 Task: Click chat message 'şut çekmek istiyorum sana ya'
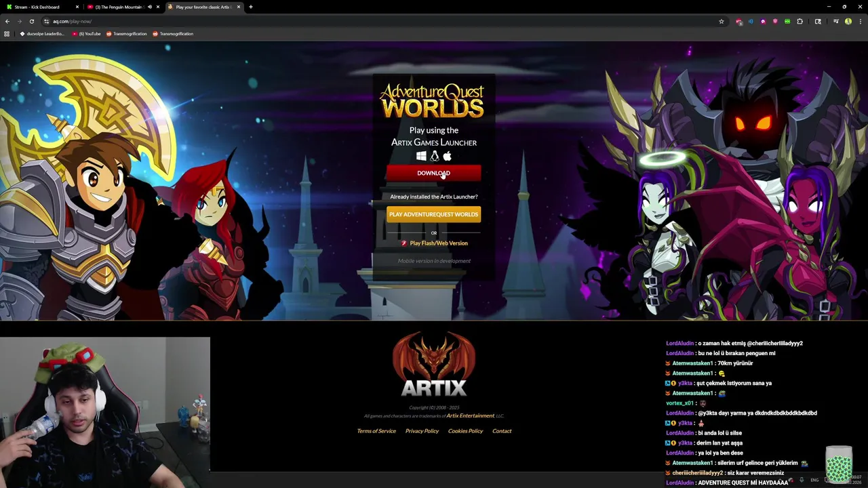click(x=732, y=383)
